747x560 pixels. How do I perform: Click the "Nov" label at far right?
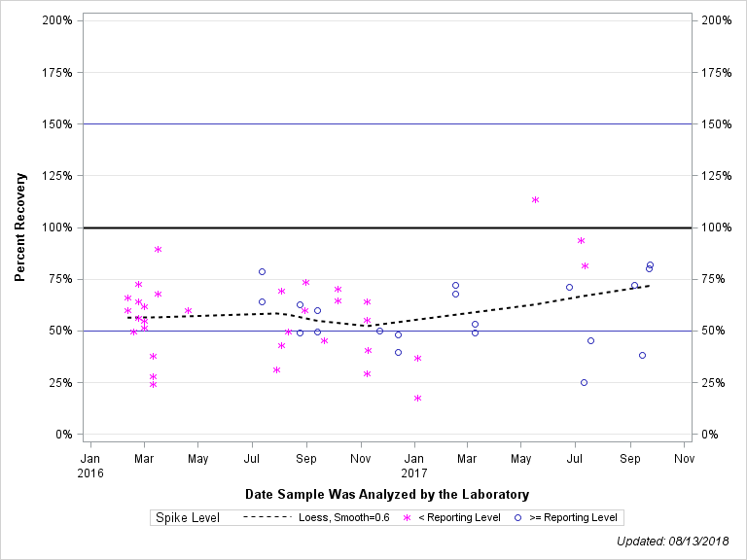684,459
